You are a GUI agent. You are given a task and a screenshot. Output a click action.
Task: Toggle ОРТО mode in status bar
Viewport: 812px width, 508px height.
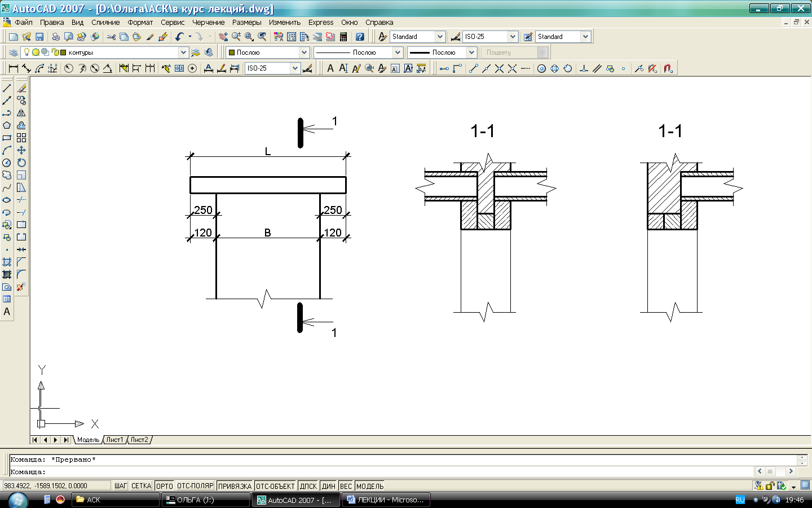(164, 486)
